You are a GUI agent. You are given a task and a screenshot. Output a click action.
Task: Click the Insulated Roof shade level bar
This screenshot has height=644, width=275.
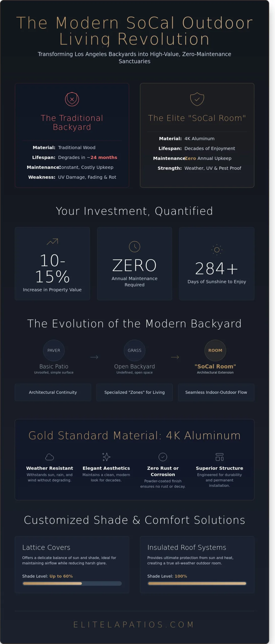pos(197,583)
